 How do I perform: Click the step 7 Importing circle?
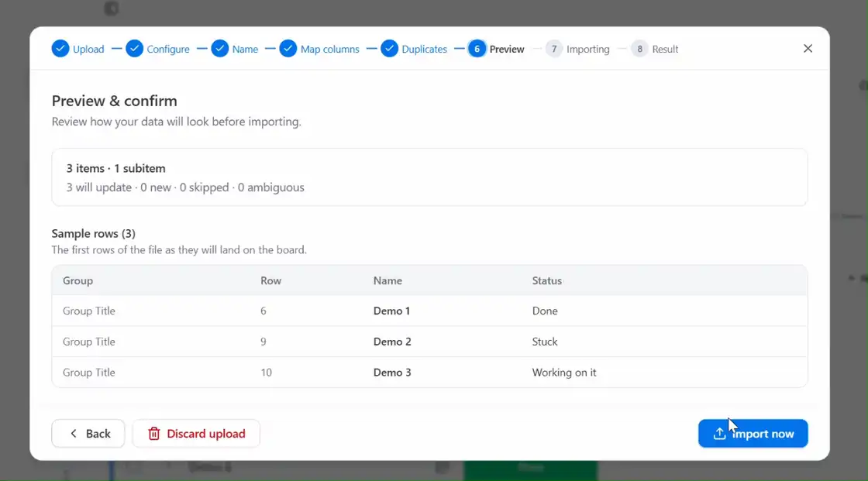(x=553, y=49)
